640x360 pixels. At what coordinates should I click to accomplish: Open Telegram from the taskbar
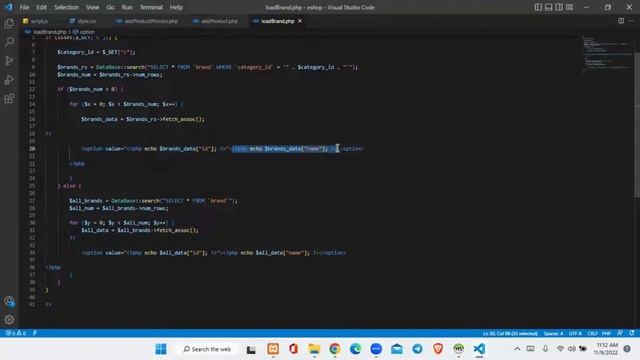(x=417, y=349)
